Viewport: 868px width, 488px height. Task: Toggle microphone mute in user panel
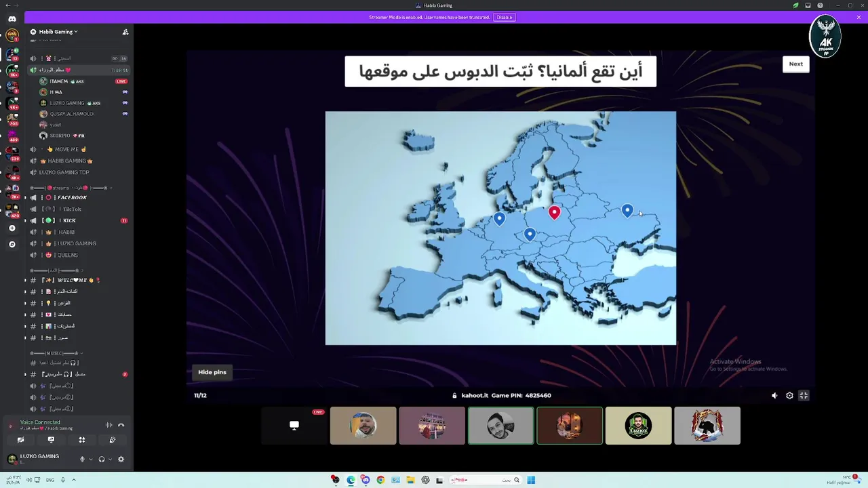[83, 459]
